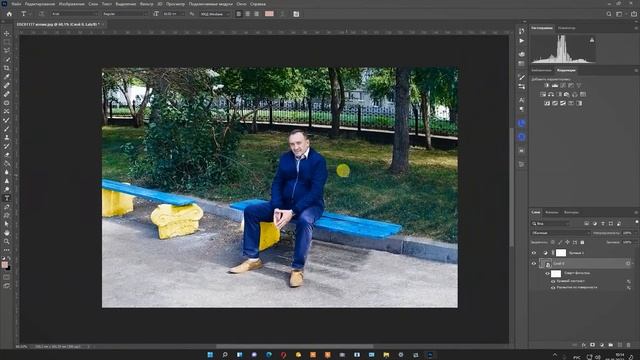
Task: Click the Home icon in options bar
Action: (9, 14)
